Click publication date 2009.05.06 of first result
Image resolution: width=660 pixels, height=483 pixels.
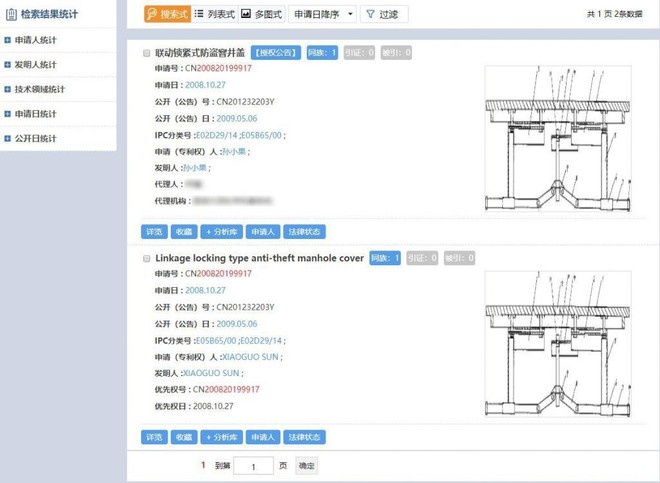(x=237, y=119)
